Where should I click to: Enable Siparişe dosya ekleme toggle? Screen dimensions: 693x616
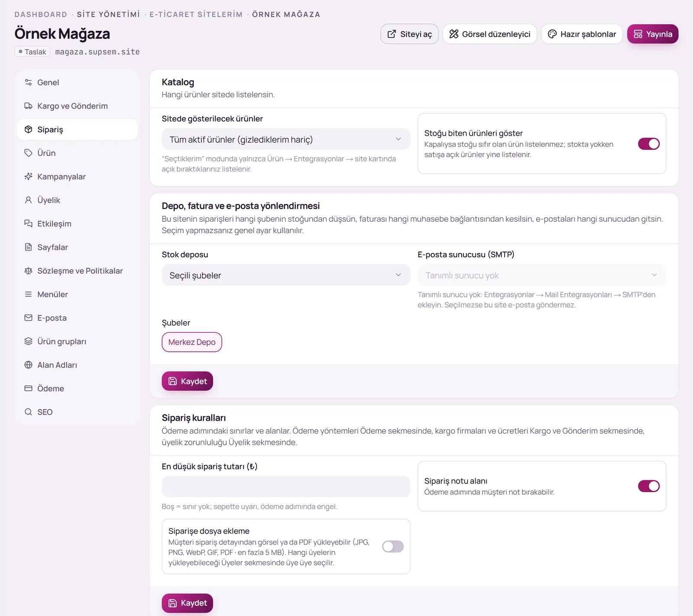point(393,547)
